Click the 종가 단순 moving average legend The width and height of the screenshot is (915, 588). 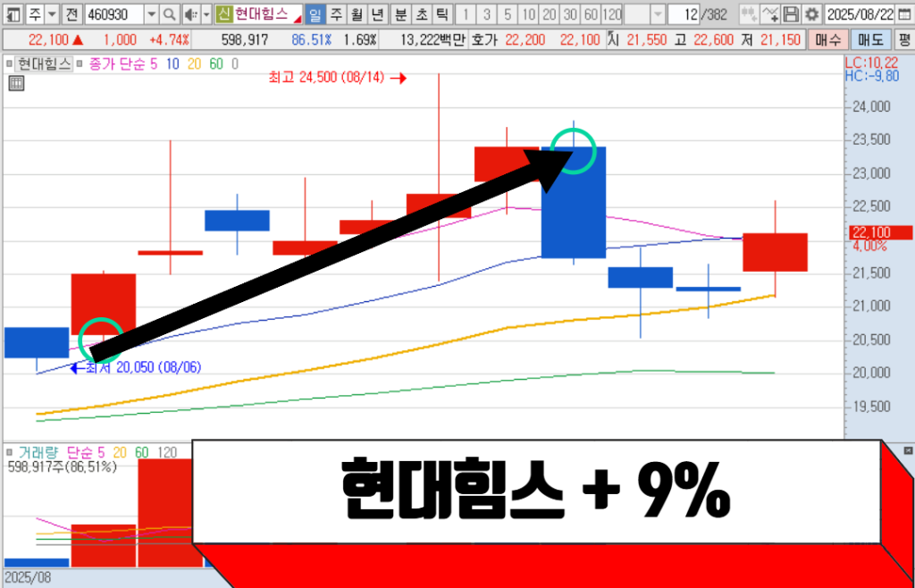point(117,63)
